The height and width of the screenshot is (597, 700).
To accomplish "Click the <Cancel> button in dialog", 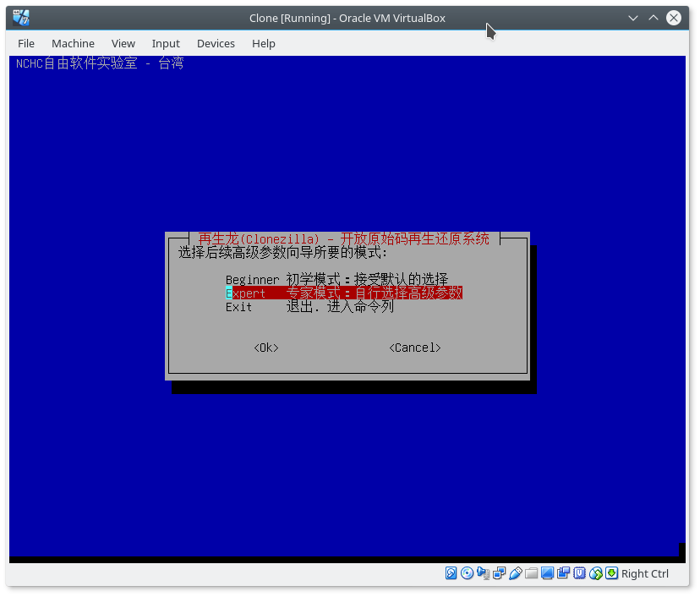I will click(415, 348).
